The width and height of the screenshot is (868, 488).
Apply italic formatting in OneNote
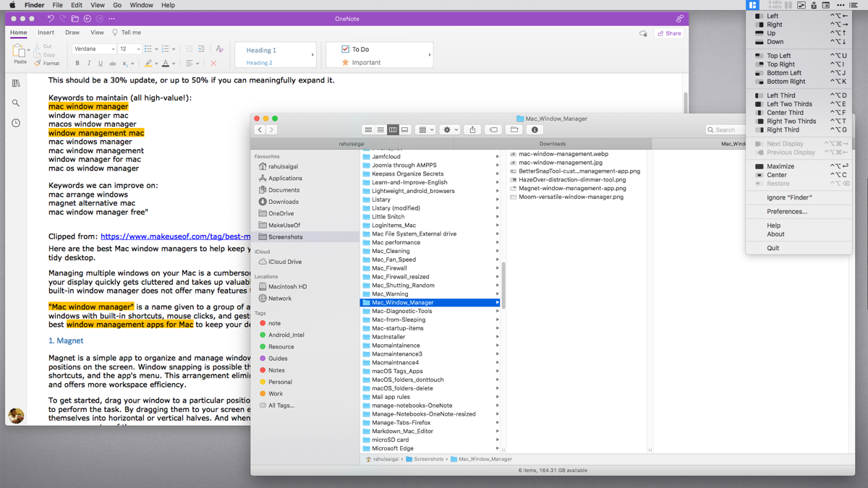89,64
